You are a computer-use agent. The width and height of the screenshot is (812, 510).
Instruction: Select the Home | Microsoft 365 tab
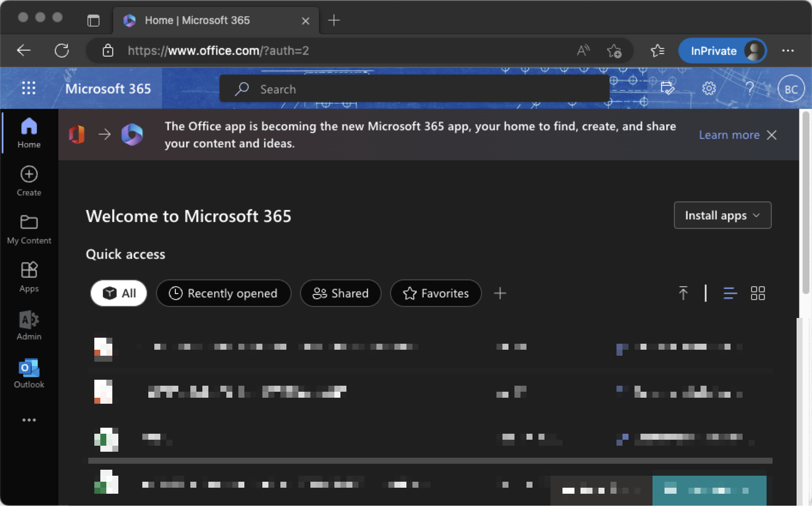coord(216,20)
